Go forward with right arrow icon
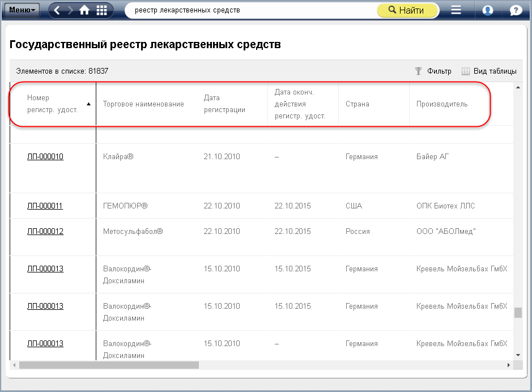This screenshot has height=392, width=532. [x=70, y=10]
